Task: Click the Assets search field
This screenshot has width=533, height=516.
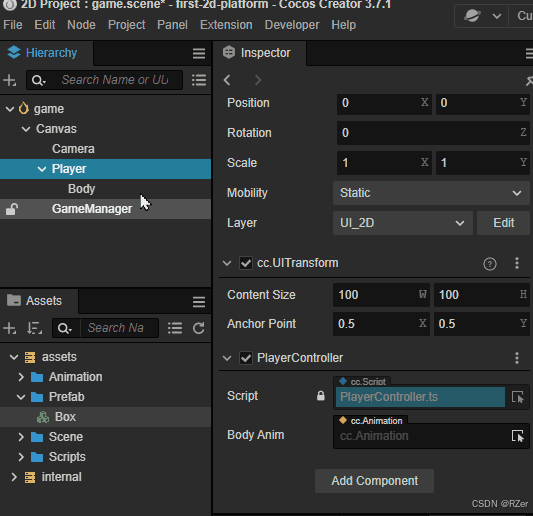Action: [x=119, y=328]
